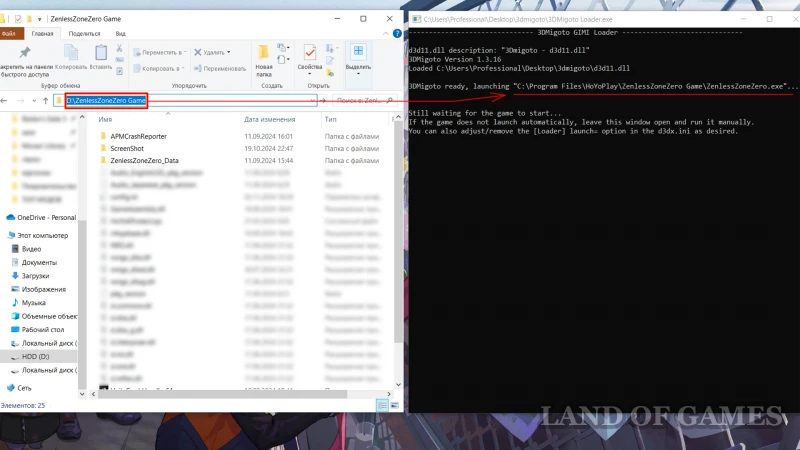This screenshot has height=450, width=800.
Task: Click the 3DMigoto Loader window title icon
Action: [x=417, y=19]
